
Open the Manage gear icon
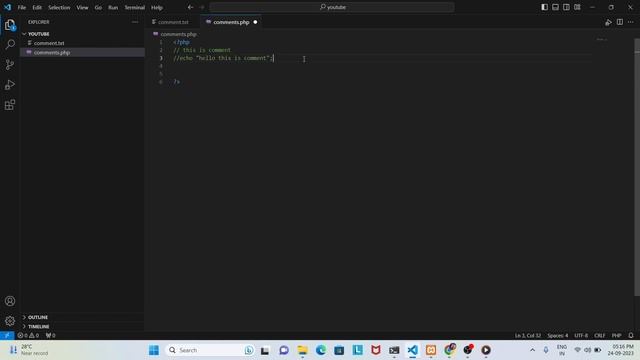[x=10, y=321]
